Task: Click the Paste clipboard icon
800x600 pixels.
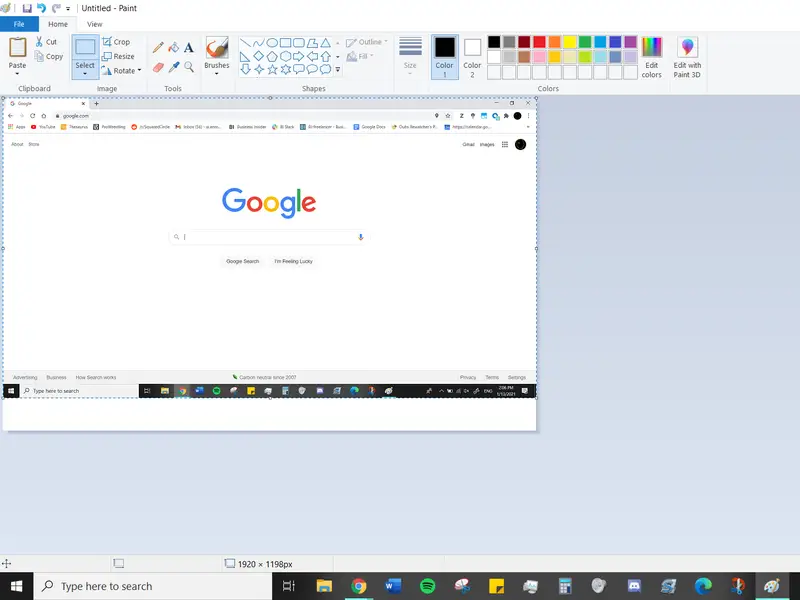Action: tap(17, 47)
